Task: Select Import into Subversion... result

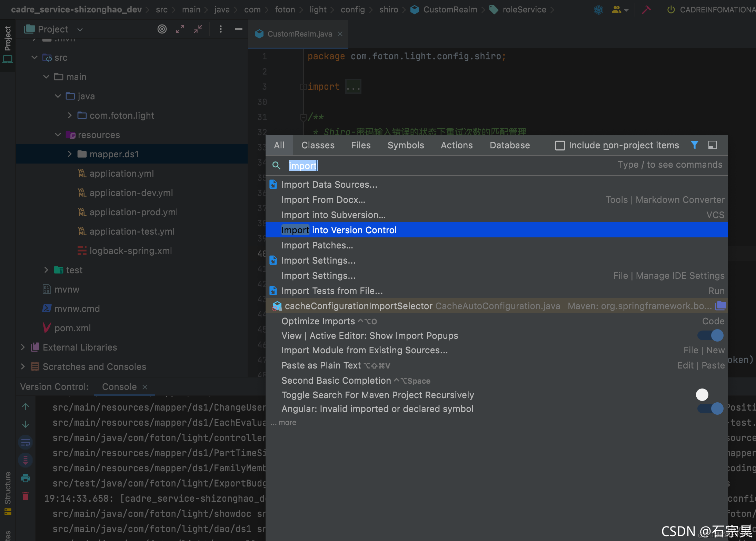Action: (x=496, y=215)
